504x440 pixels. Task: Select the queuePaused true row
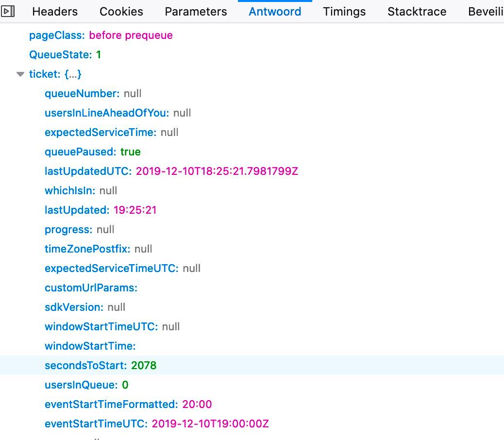pos(92,152)
